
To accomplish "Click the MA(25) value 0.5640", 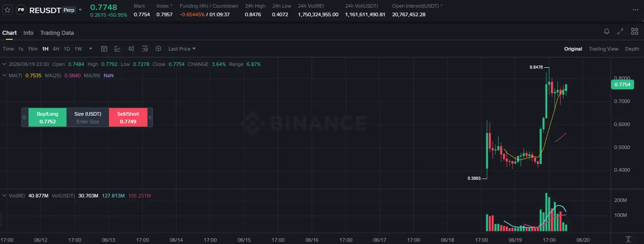I will point(72,75).
